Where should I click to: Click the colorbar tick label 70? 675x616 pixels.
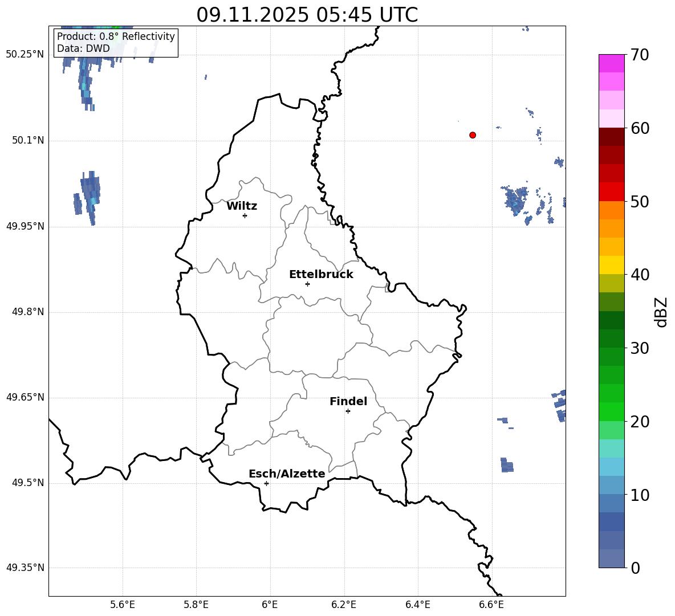pos(640,55)
